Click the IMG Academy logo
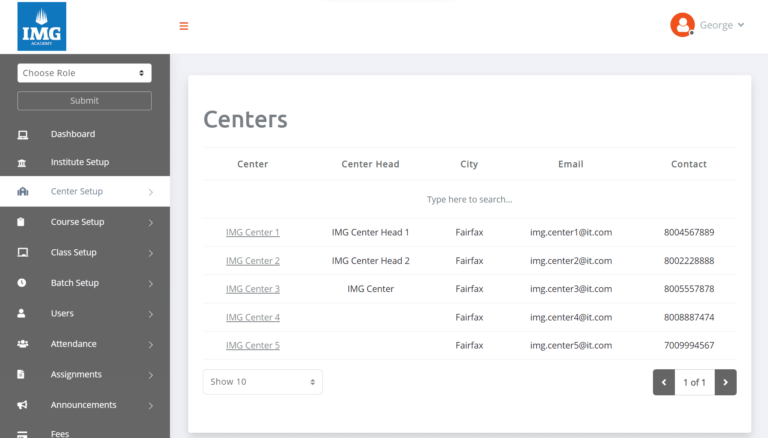This screenshot has height=438, width=768. [x=41, y=26]
